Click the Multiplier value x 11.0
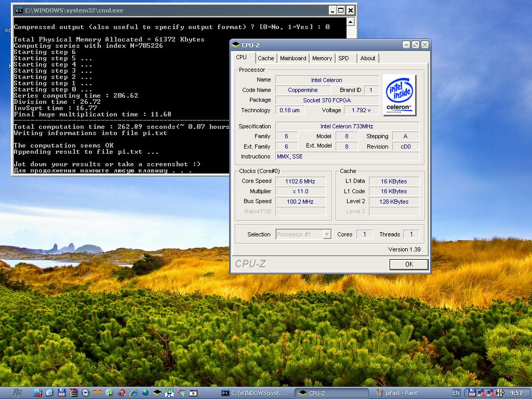The height and width of the screenshot is (399, 532). pyautogui.click(x=300, y=191)
